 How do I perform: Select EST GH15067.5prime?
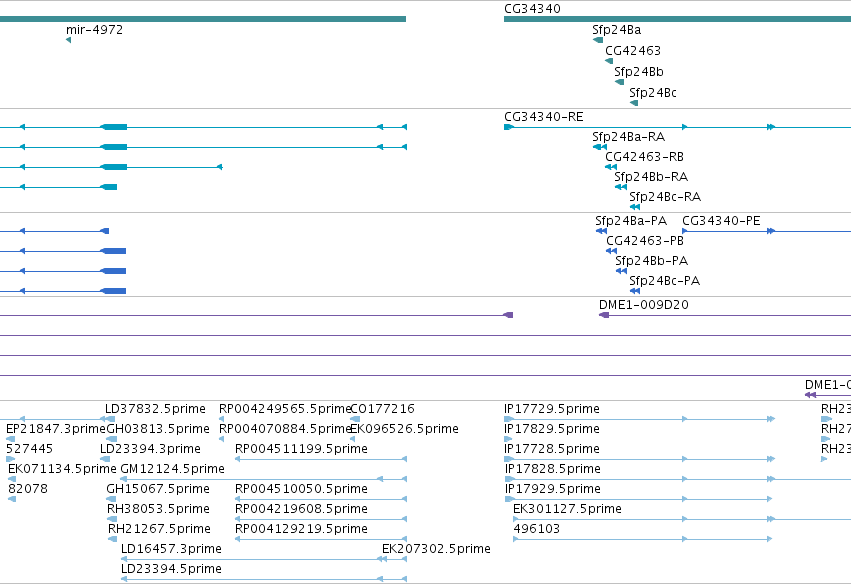pos(158,489)
